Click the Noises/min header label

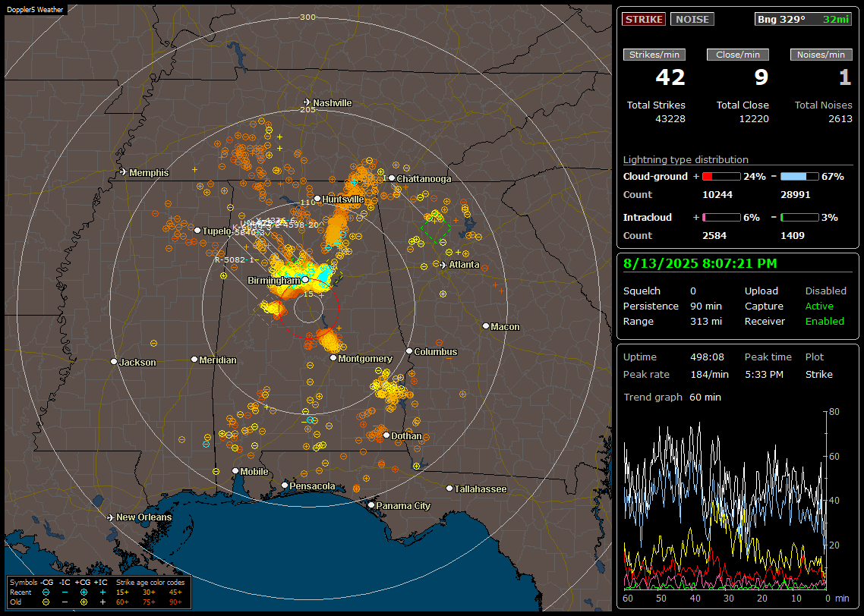point(821,55)
